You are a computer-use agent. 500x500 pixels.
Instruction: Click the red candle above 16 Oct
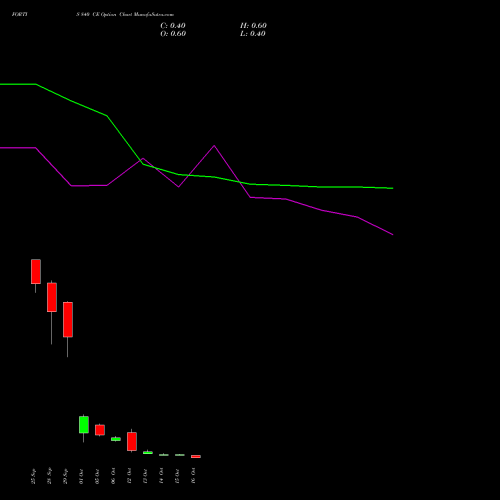click(196, 456)
